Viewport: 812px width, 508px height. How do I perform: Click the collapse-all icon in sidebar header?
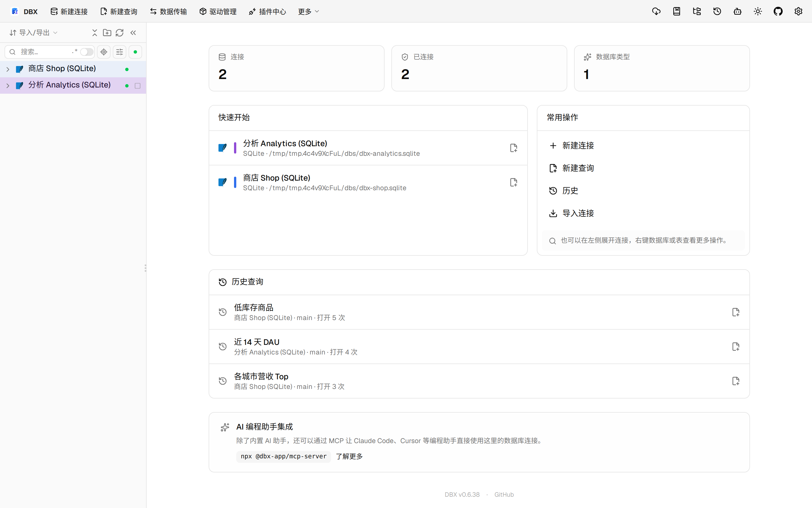pyautogui.click(x=95, y=32)
